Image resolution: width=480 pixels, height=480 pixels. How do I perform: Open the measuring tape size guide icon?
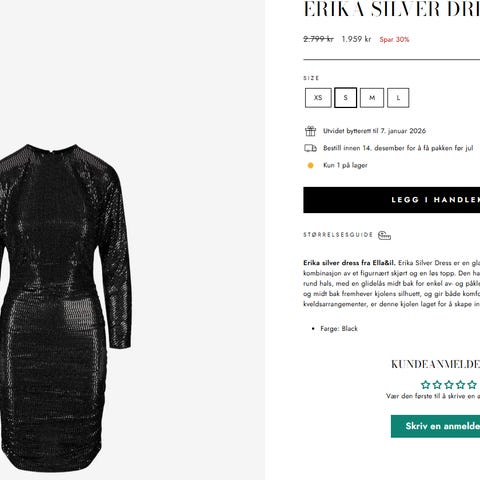(x=384, y=235)
